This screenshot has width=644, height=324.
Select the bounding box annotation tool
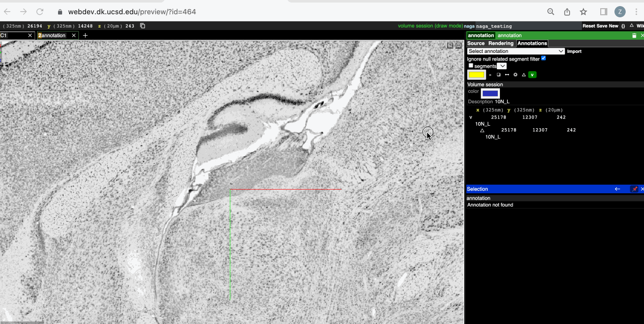pos(498,75)
